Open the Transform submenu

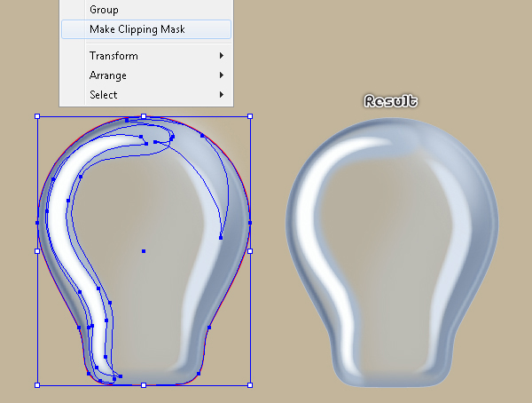[x=146, y=56]
